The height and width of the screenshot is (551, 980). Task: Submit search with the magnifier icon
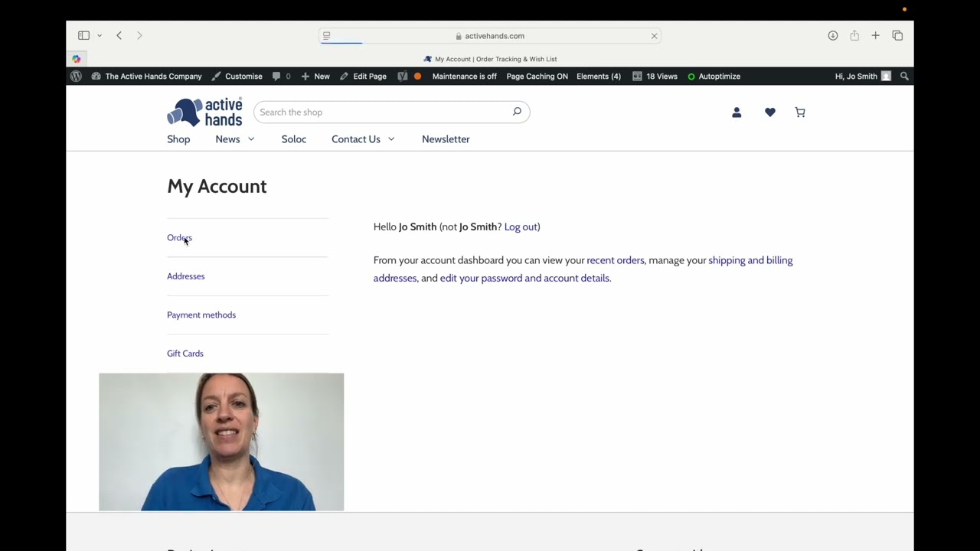[x=517, y=112]
